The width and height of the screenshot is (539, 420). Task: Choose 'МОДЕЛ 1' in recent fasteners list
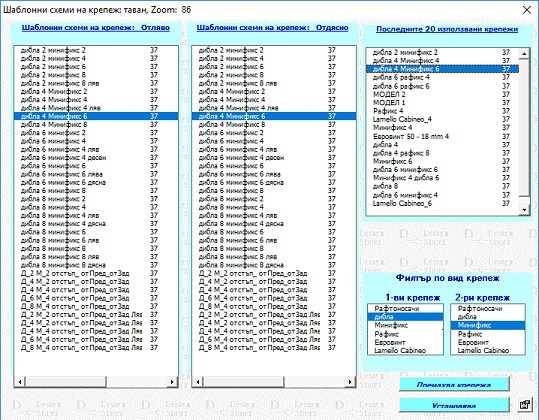pyautogui.click(x=442, y=102)
